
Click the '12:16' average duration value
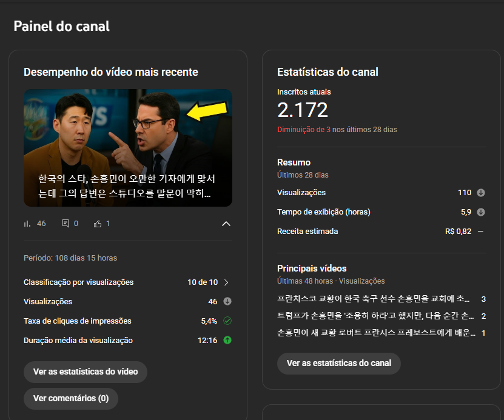207,341
